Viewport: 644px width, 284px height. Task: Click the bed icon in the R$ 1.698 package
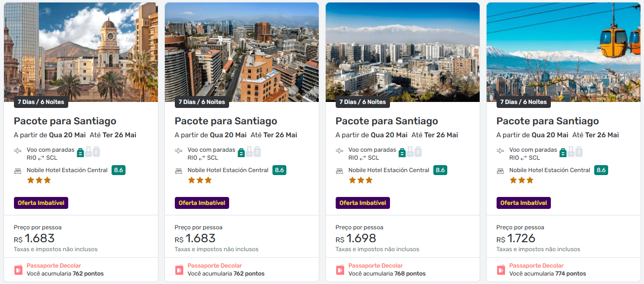coord(340,171)
